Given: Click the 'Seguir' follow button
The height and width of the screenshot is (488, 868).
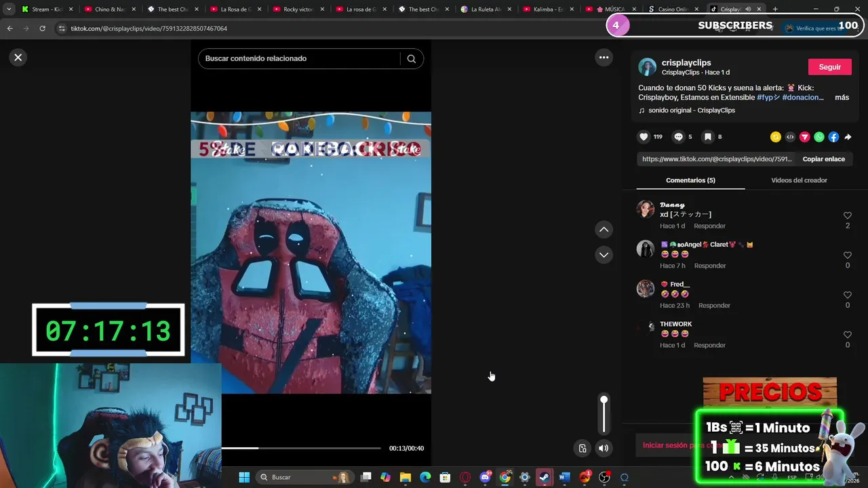Looking at the screenshot, I should click(x=829, y=67).
